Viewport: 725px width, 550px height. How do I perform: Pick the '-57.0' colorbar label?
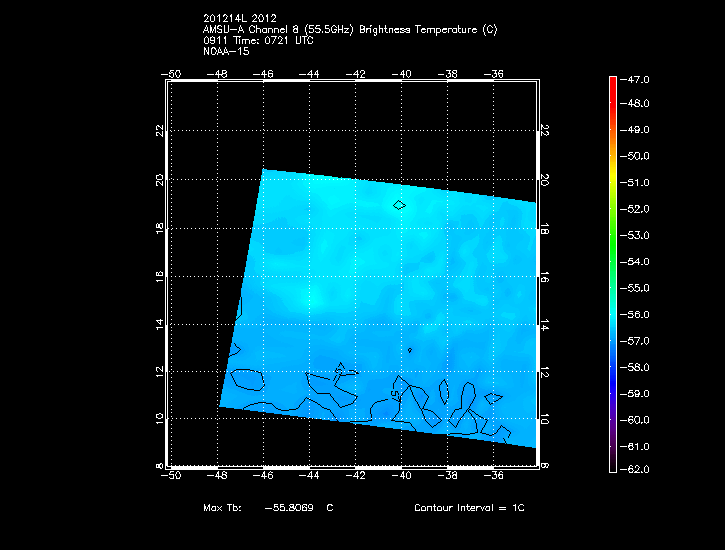(x=634, y=341)
